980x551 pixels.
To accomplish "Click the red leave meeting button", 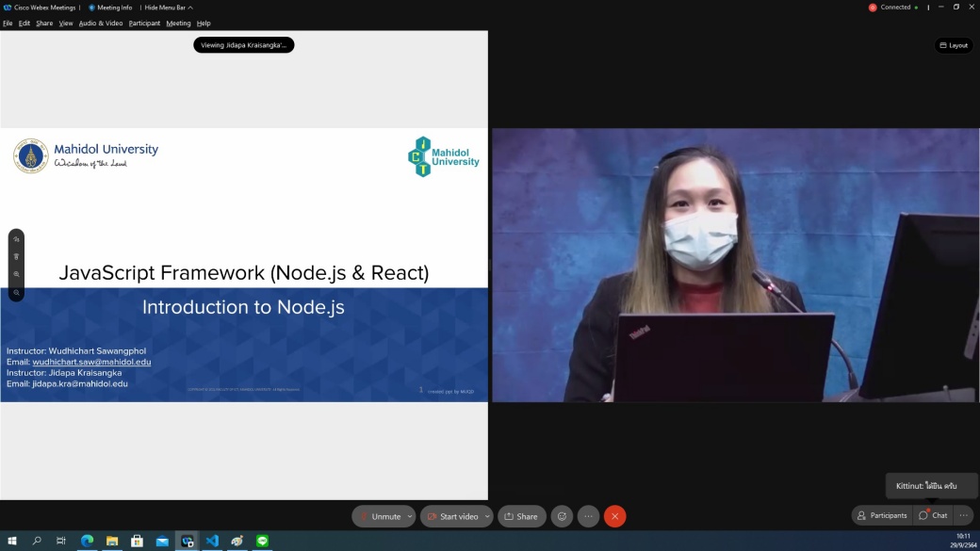I will [x=615, y=516].
